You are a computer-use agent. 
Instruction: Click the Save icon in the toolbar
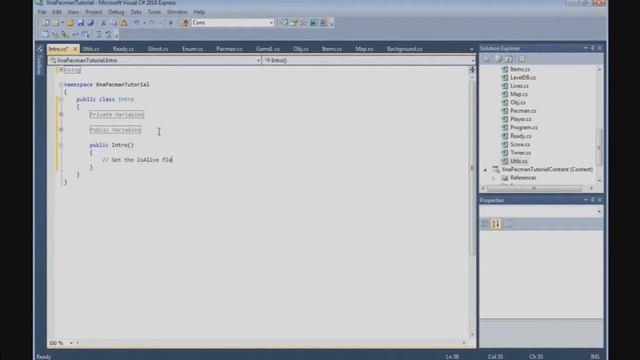click(81, 23)
